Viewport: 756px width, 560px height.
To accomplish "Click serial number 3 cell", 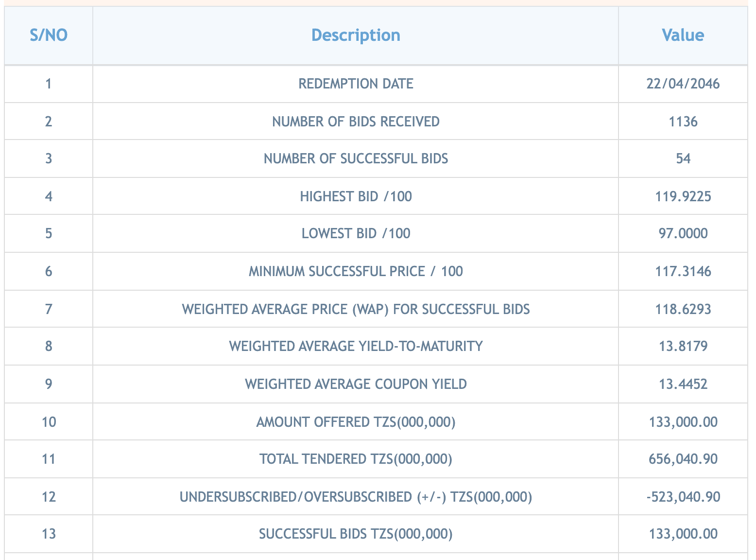I will click(x=49, y=158).
